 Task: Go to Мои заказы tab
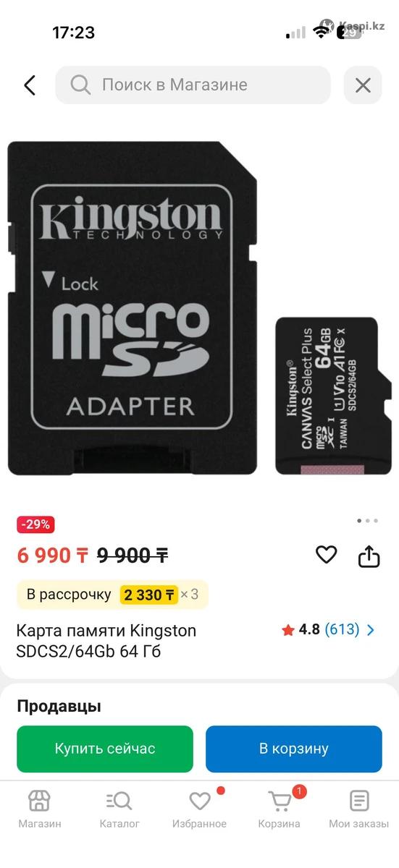pos(359,809)
